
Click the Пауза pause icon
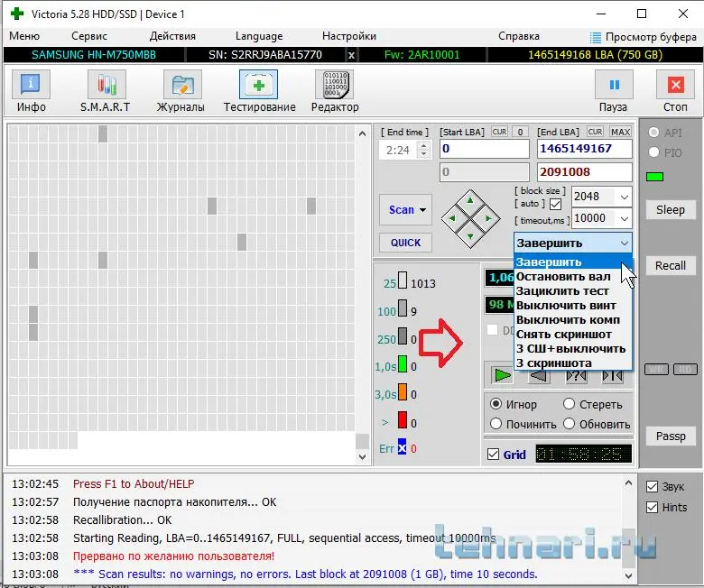tap(614, 84)
